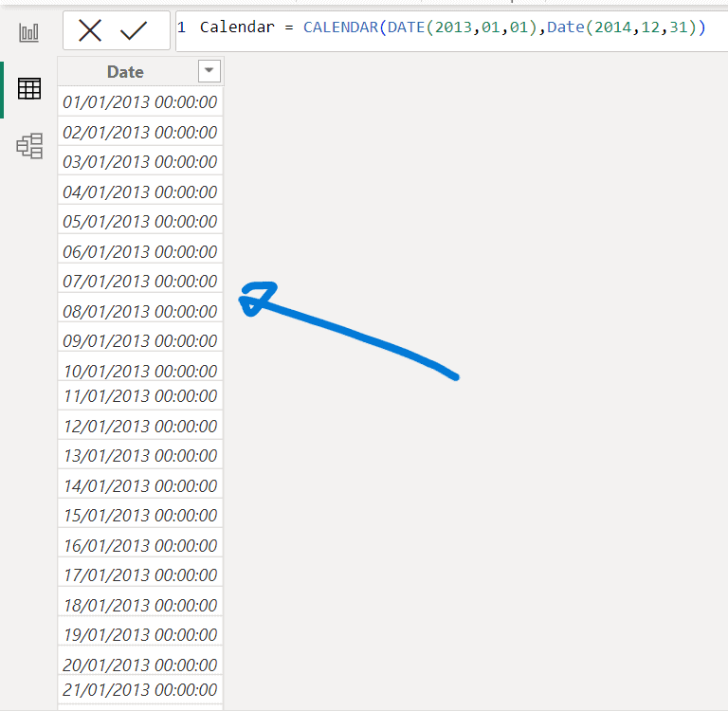The height and width of the screenshot is (711, 728).
Task: Select the 18/01/2013 date cell
Action: [x=139, y=605]
